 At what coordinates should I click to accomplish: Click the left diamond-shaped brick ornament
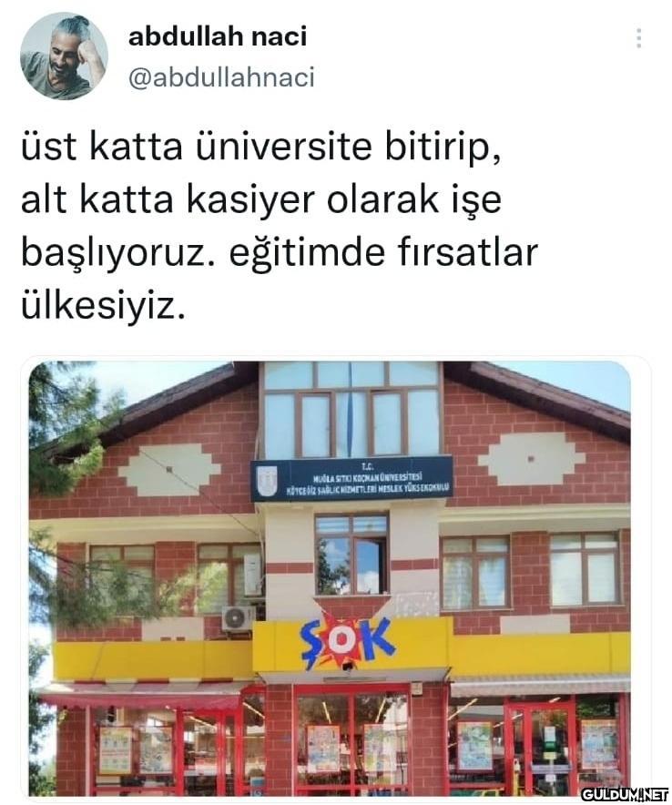click(168, 470)
